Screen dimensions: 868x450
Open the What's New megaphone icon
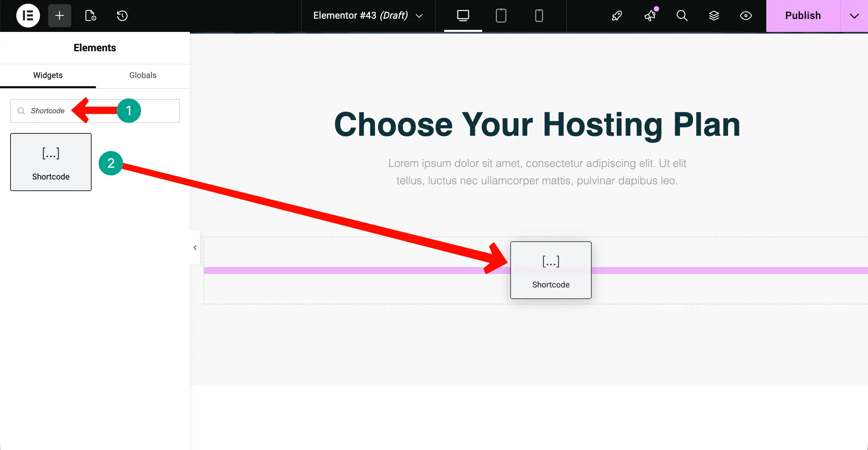650,16
